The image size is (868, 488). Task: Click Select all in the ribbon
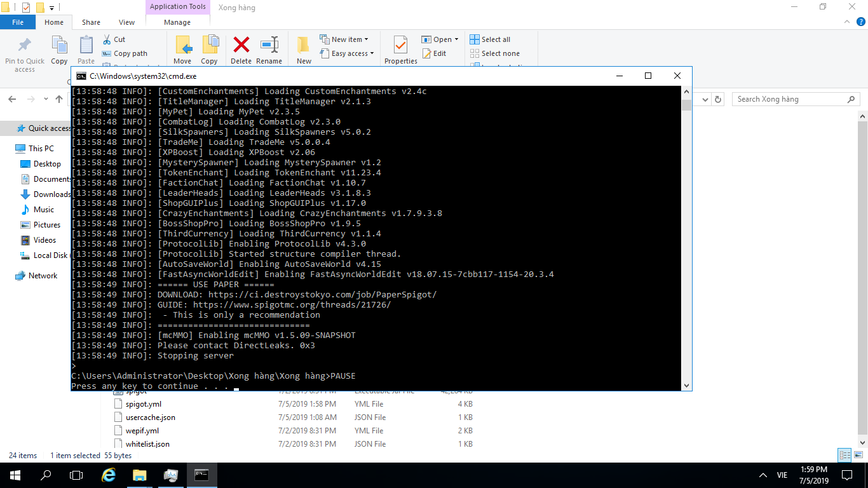[x=490, y=39]
